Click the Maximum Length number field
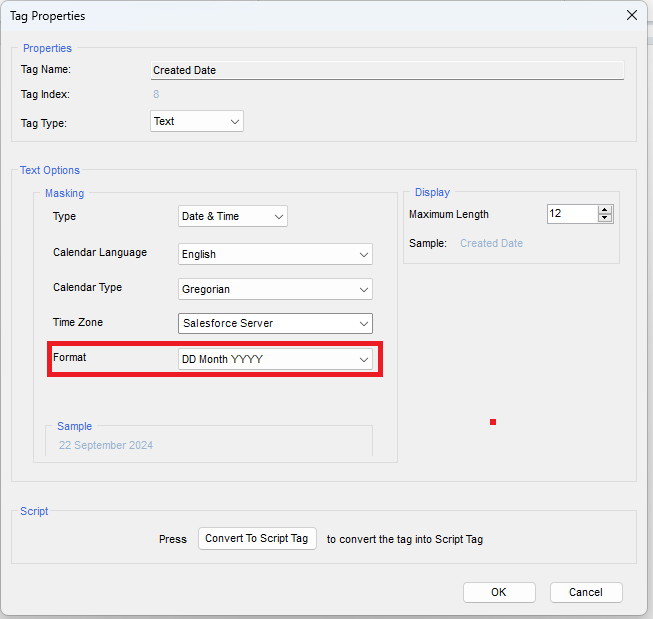Viewport: 653px width, 619px height. 571,214
